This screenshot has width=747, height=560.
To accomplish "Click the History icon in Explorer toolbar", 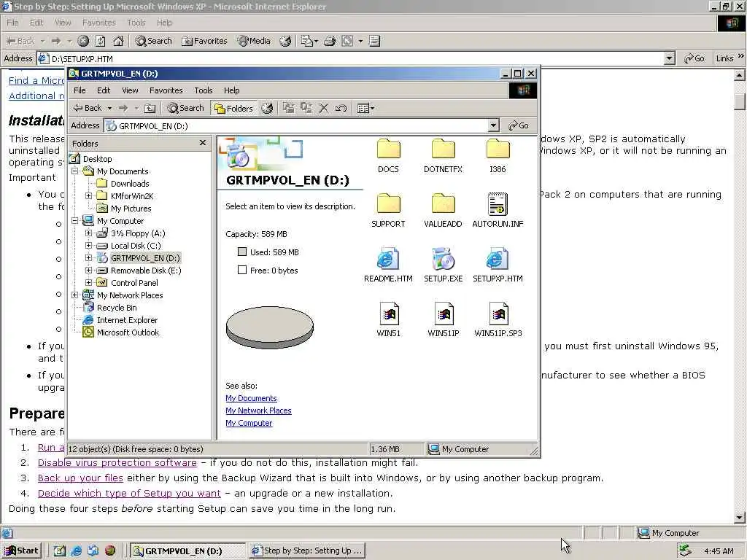I will point(267,108).
